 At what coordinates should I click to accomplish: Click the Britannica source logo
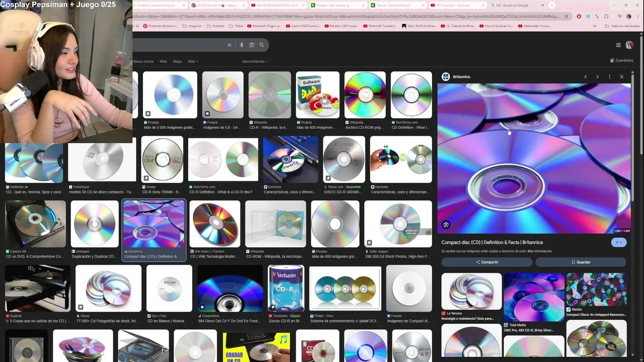pos(445,76)
